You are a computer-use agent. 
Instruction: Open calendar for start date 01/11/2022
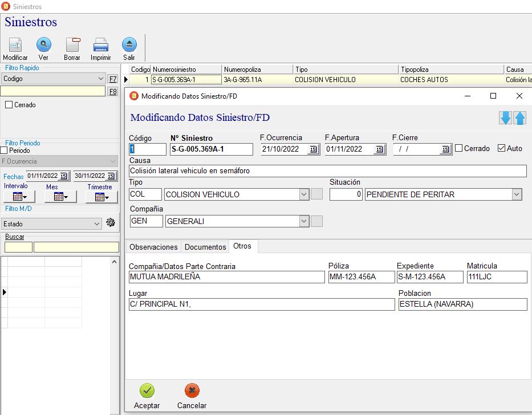(64, 176)
